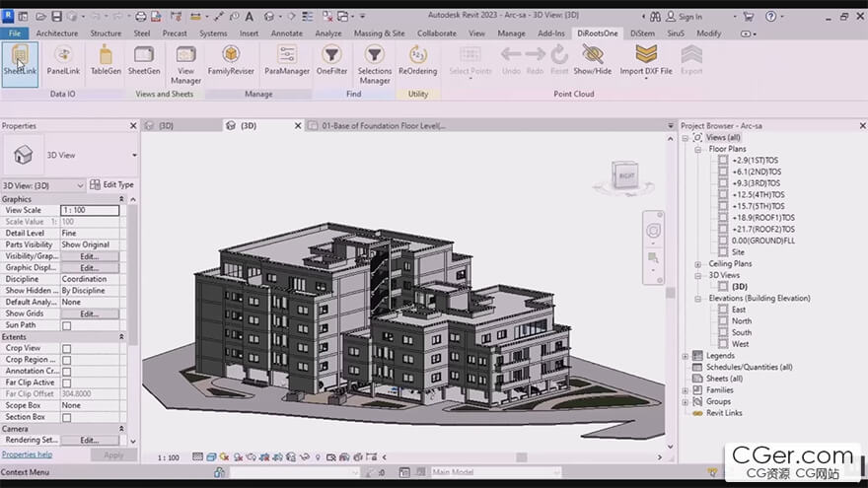Click Edit button for Graphic Display Options
This screenshot has width=868, height=488.
(89, 268)
